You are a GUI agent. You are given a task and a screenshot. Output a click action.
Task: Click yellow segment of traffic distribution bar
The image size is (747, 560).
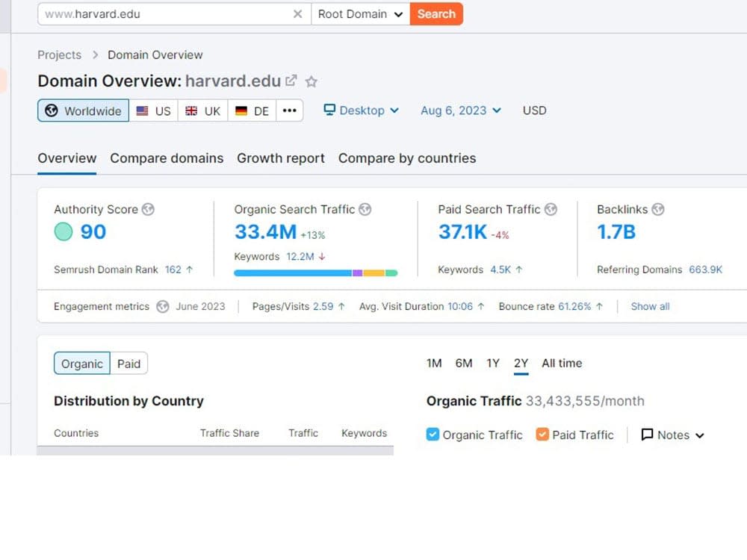[374, 273]
